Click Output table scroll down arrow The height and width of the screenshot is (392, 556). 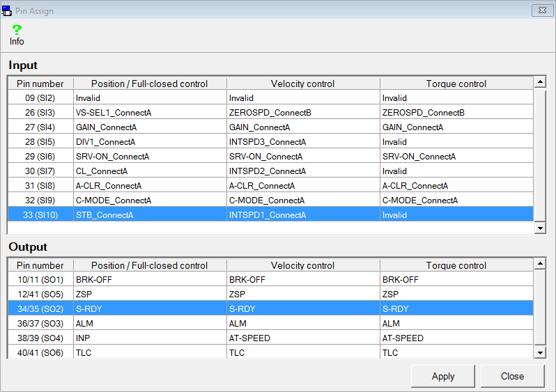tap(540, 352)
